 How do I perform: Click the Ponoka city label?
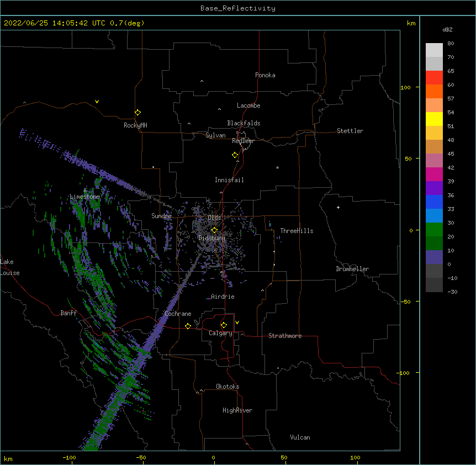coord(265,75)
